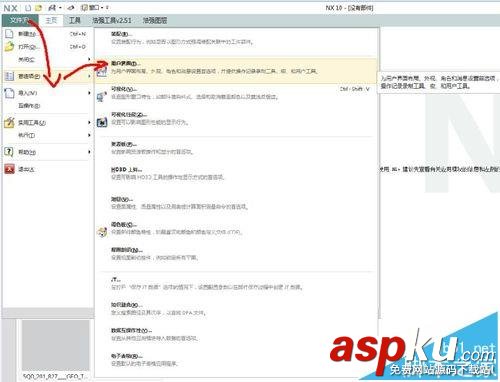
Task: Click the User Interface preferences icon
Action: [x=102, y=71]
